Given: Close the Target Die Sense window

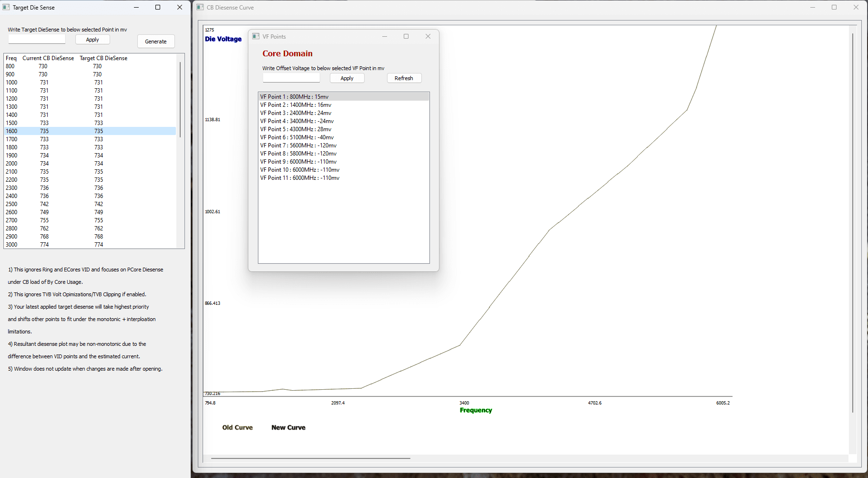Looking at the screenshot, I should [180, 7].
